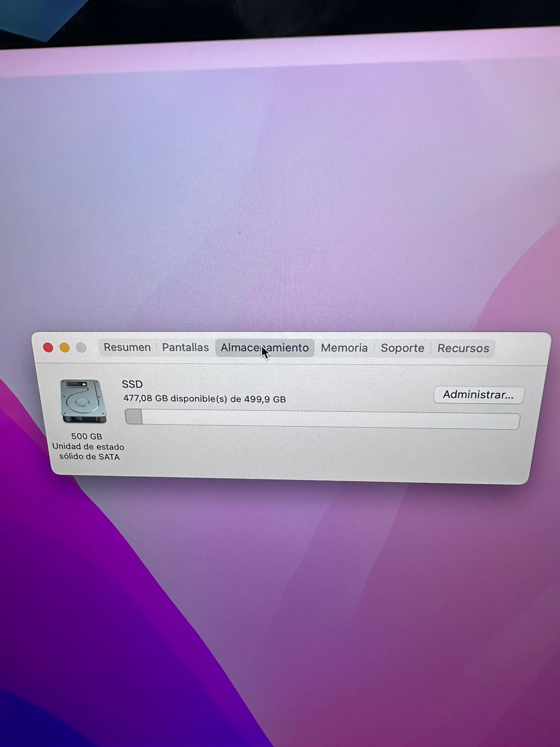Click the used gray segment of storage bar
Viewport: 560px width, 747px height.
pos(134,417)
